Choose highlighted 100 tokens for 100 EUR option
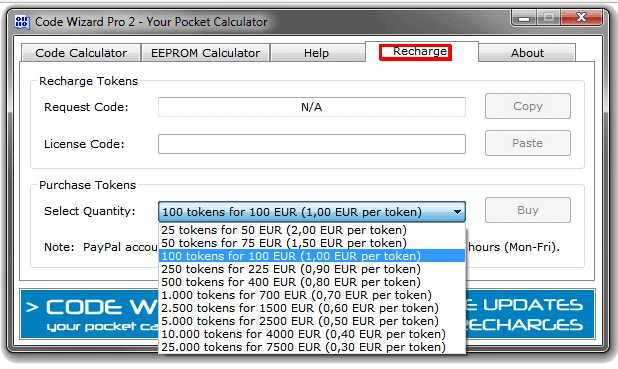The width and height of the screenshot is (618, 369). (312, 256)
